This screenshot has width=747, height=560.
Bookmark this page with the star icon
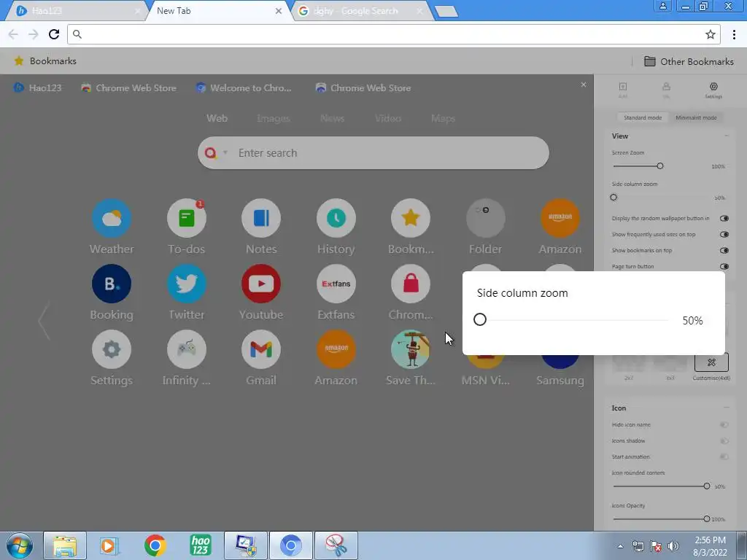point(711,34)
